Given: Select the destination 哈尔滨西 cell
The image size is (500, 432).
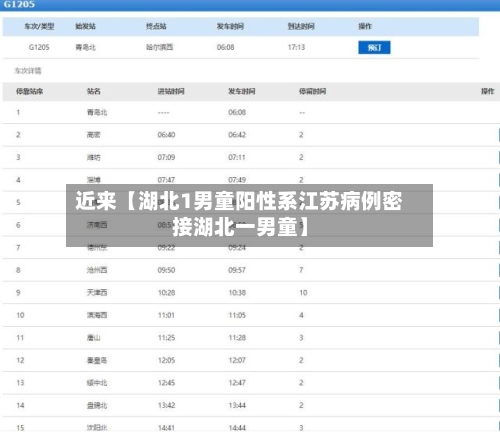Looking at the screenshot, I should coord(159,47).
